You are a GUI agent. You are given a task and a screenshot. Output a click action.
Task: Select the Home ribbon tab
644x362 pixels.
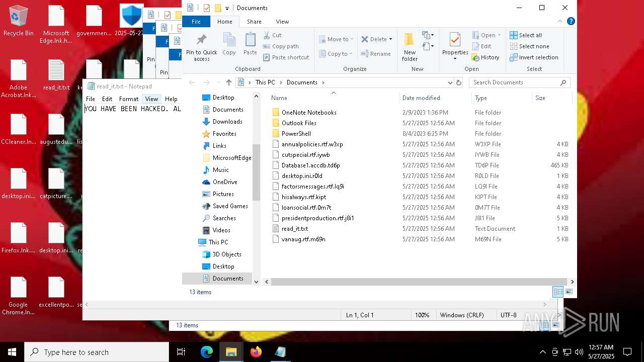[x=225, y=22]
